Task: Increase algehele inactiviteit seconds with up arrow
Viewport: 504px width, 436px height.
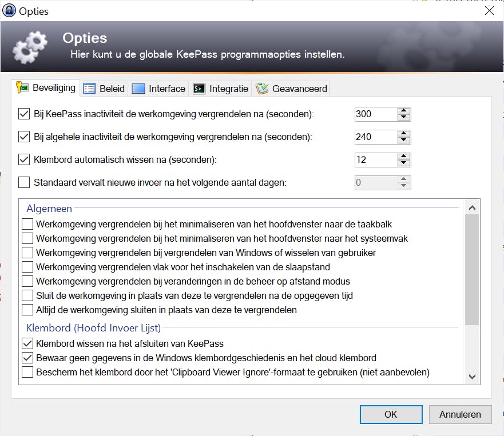Action: coord(404,134)
